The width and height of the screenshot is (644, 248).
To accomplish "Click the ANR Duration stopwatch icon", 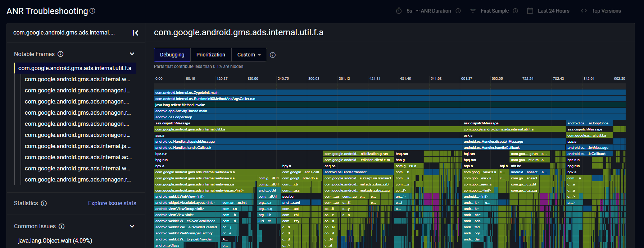I will 399,11.
